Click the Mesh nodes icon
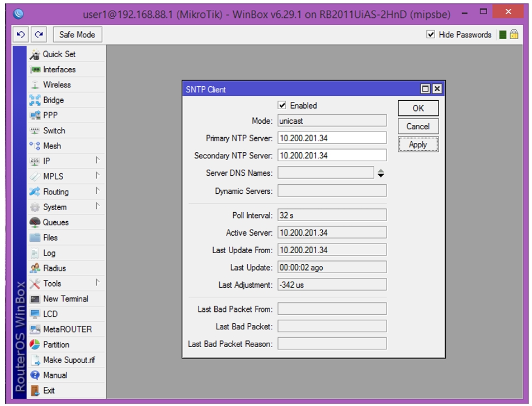Viewport: 532px width, 406px height. (x=35, y=146)
